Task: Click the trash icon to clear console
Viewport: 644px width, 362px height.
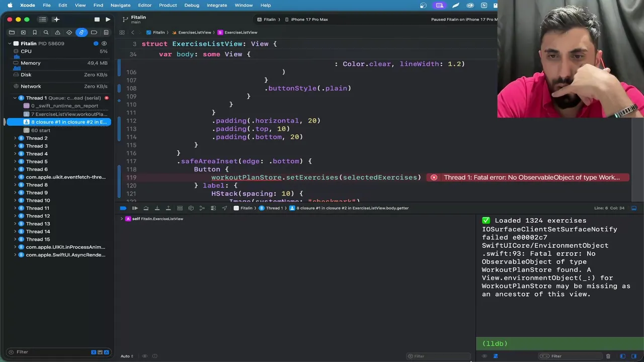Action: pos(608,356)
